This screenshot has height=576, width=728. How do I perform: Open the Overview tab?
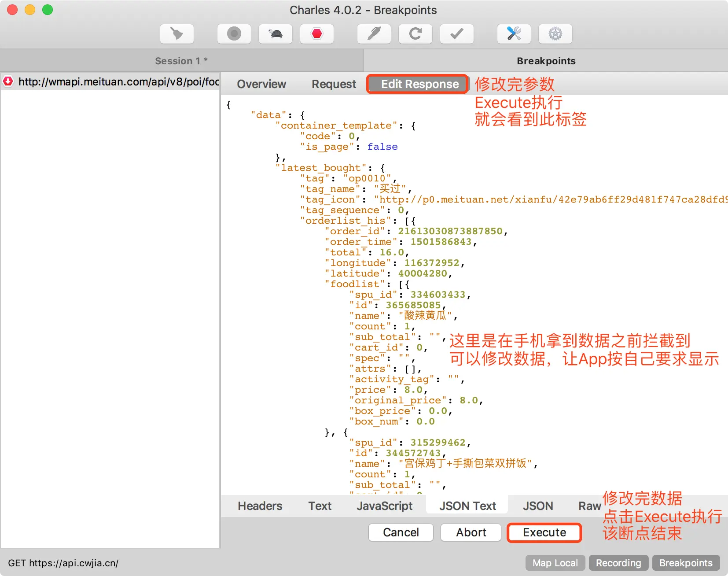pyautogui.click(x=261, y=84)
